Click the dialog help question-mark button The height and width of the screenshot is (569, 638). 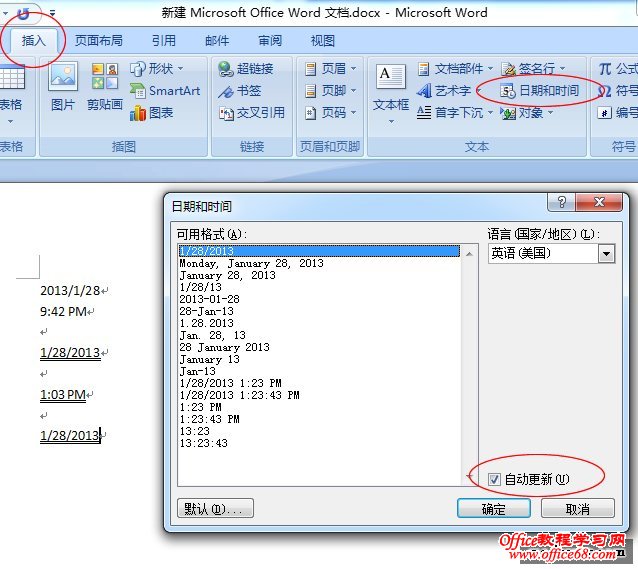tap(562, 202)
